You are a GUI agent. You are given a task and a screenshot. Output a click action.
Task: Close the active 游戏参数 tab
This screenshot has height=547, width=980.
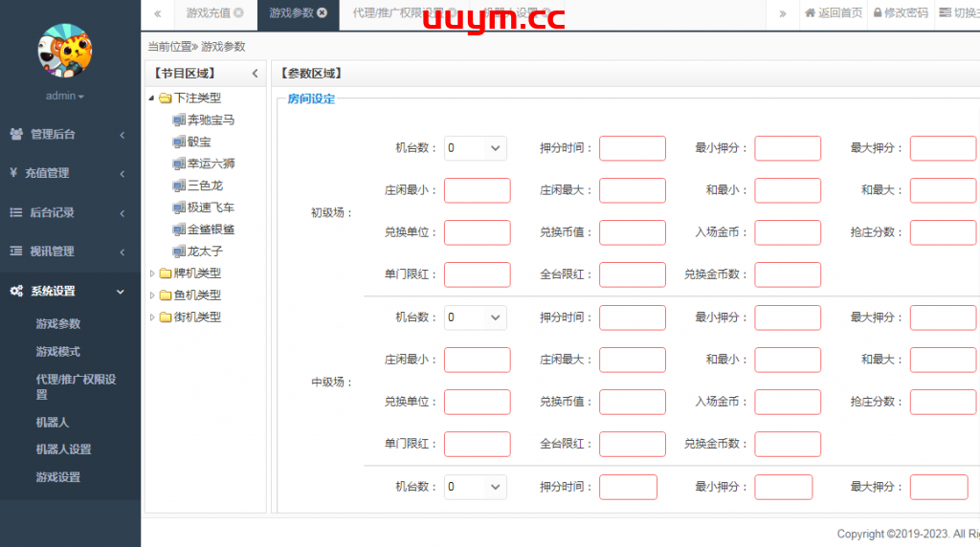322,13
